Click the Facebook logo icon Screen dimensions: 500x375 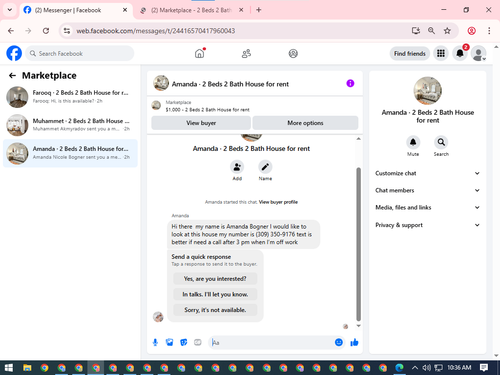pos(14,53)
